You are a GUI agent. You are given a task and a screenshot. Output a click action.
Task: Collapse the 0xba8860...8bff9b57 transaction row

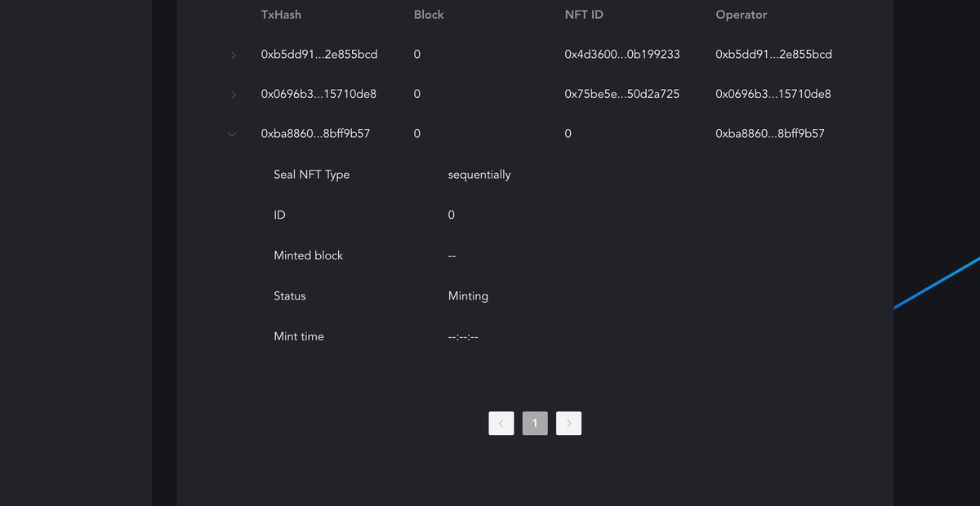click(232, 134)
